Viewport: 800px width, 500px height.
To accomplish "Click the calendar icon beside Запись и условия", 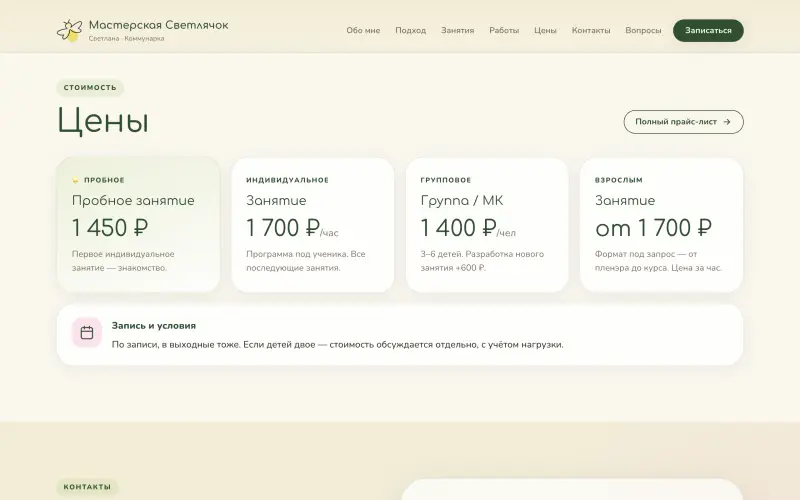I will (87, 333).
